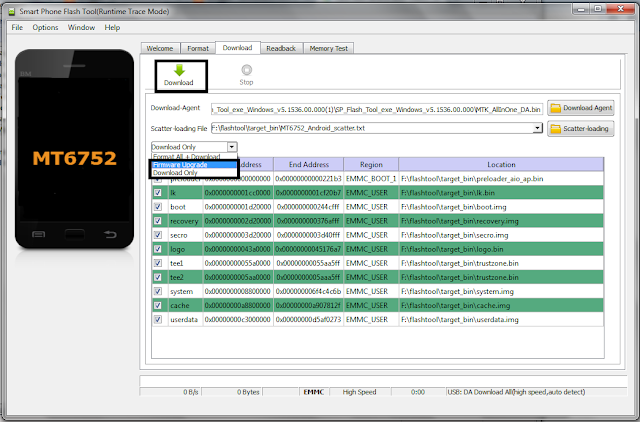Screen dimensions: 640x422
Task: Click the 0 B/s speed status entry
Action: (x=171, y=392)
